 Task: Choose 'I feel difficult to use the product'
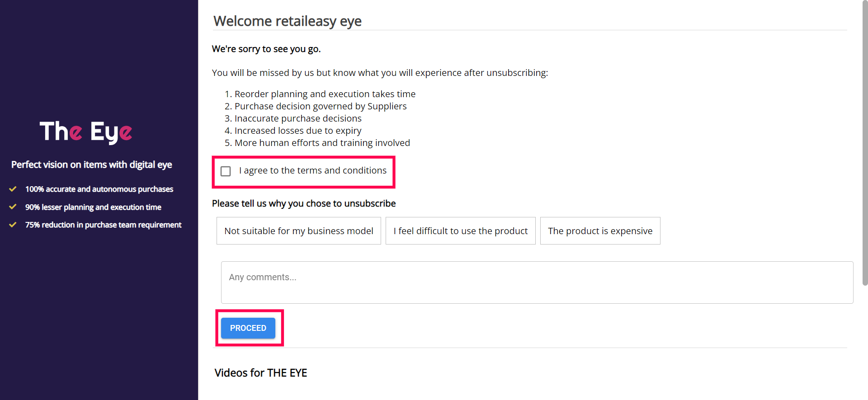point(460,231)
